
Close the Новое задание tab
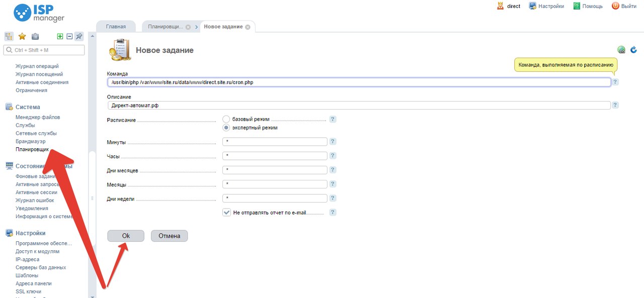(x=248, y=27)
